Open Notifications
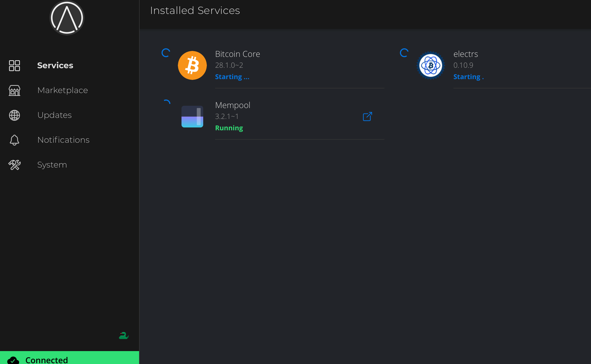The height and width of the screenshot is (364, 591). coord(63,140)
